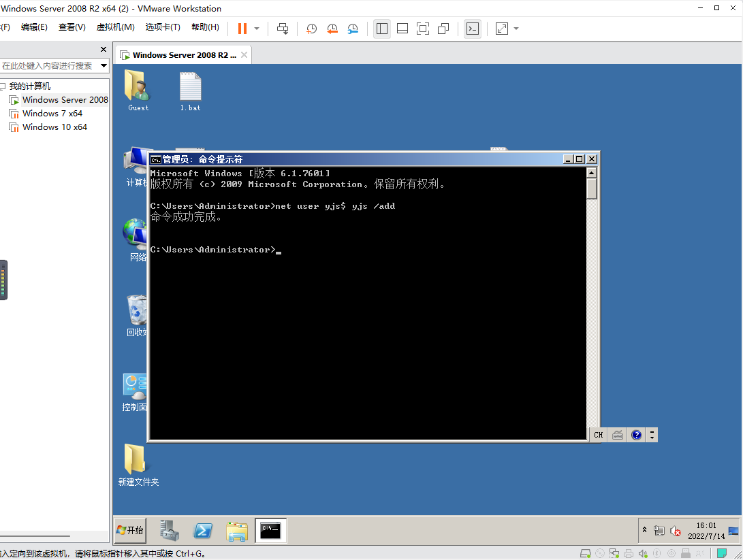Close the library side panel
This screenshot has height=560, width=743.
tap(104, 49)
